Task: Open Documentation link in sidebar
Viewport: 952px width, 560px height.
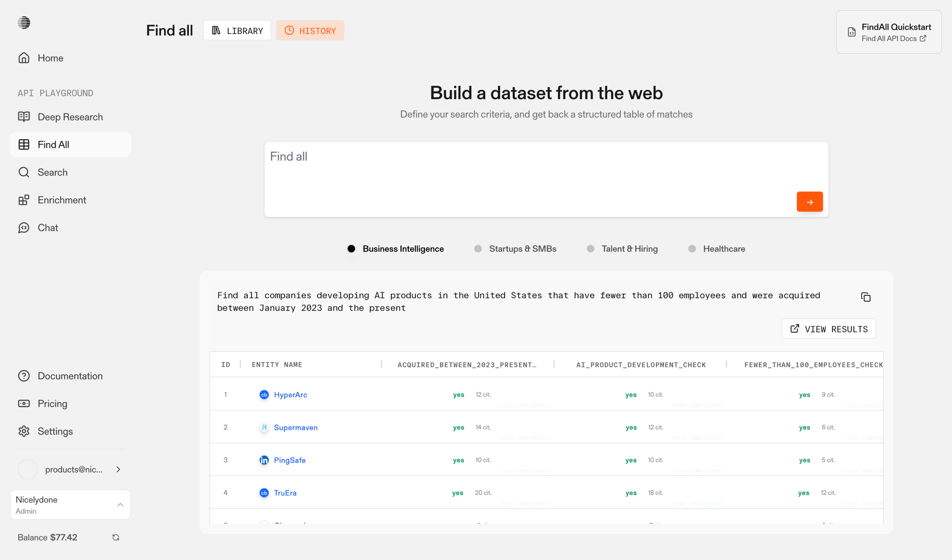Action: (x=70, y=376)
